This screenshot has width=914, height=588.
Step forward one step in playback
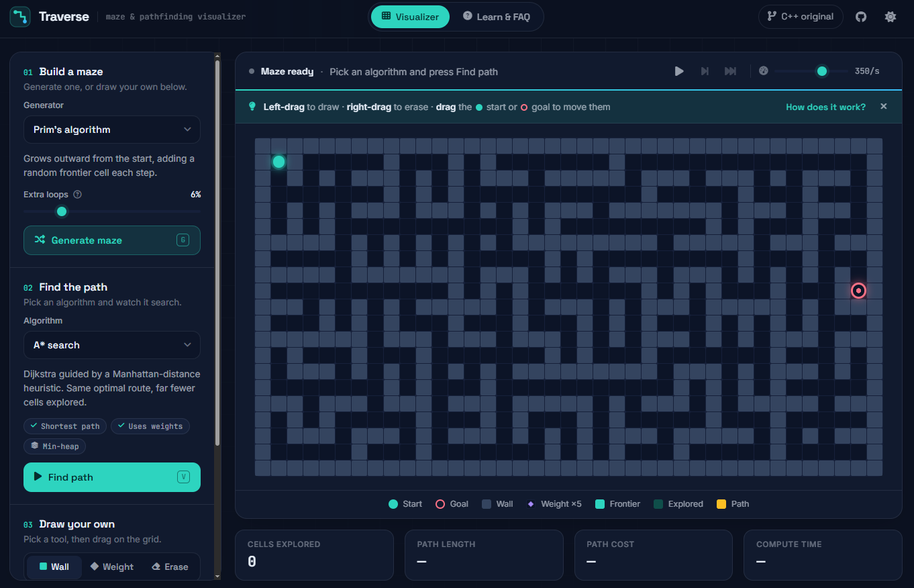coord(705,71)
